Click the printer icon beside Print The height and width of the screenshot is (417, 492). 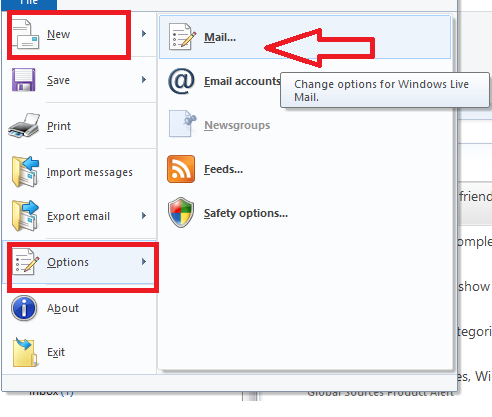(x=24, y=126)
